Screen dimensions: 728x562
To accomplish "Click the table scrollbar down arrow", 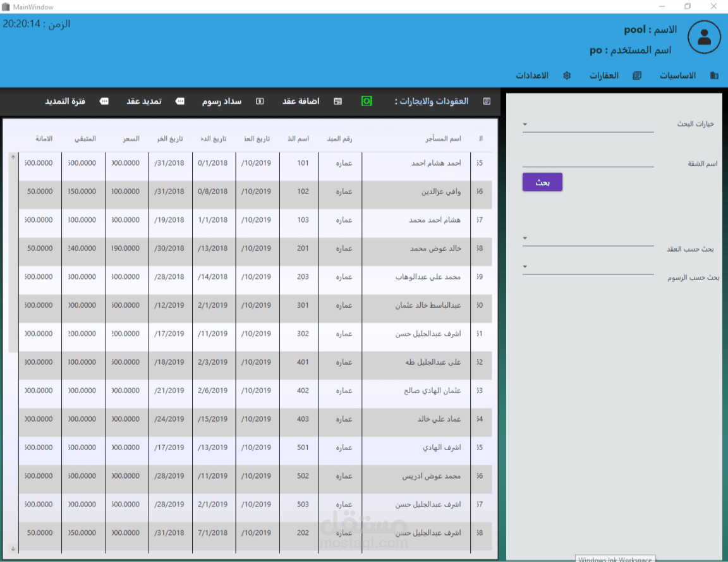I will point(13,549).
